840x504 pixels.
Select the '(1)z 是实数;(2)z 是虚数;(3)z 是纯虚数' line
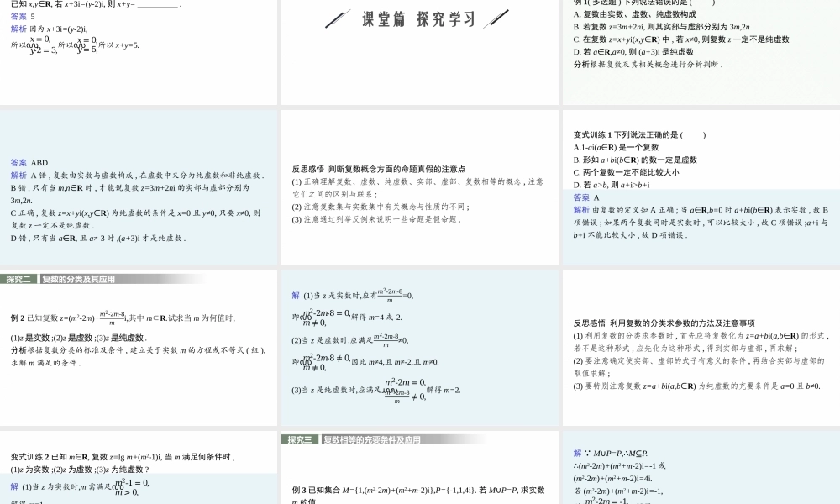click(79, 338)
